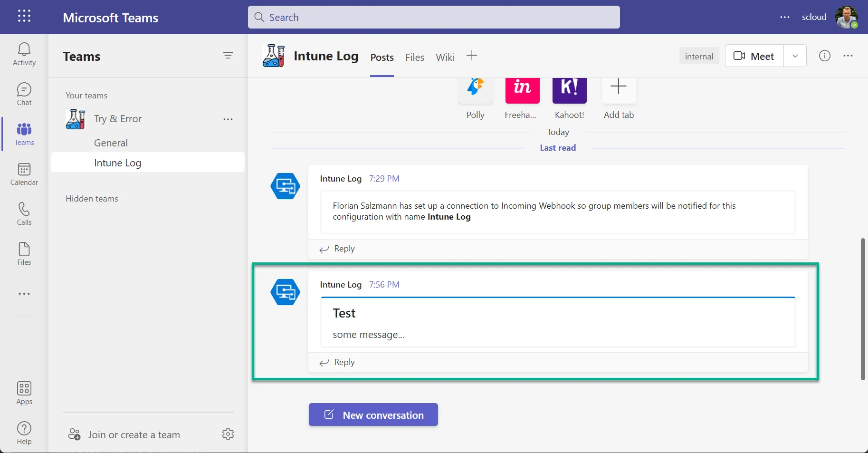The height and width of the screenshot is (453, 868).
Task: Show channel info panel
Action: [x=825, y=56]
